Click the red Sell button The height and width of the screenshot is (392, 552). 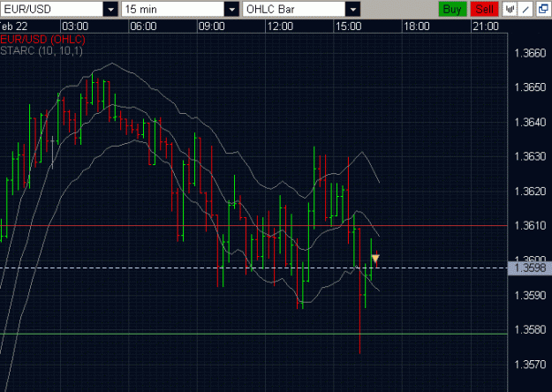484,9
